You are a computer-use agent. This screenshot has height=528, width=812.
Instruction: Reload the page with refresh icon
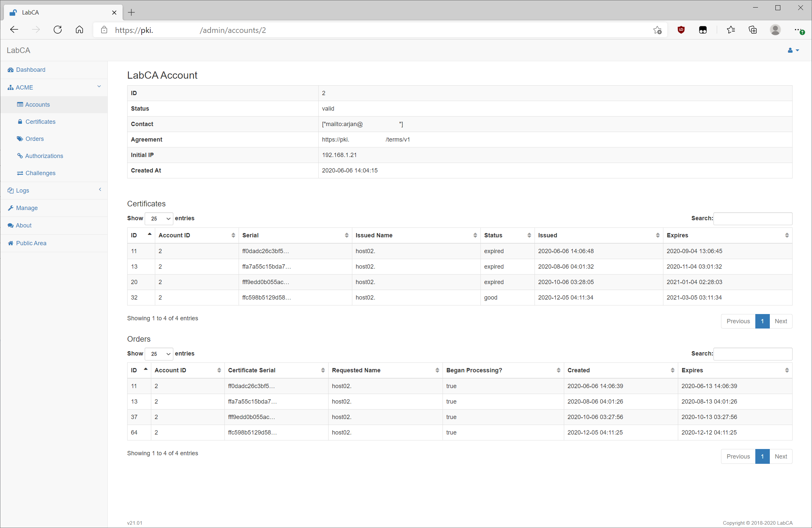(x=57, y=30)
